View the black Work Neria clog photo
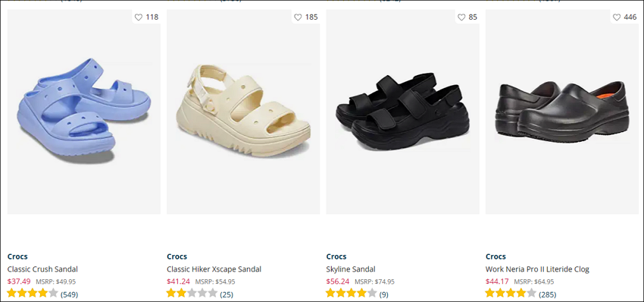Viewport: 644px width, 302px height. (562, 112)
